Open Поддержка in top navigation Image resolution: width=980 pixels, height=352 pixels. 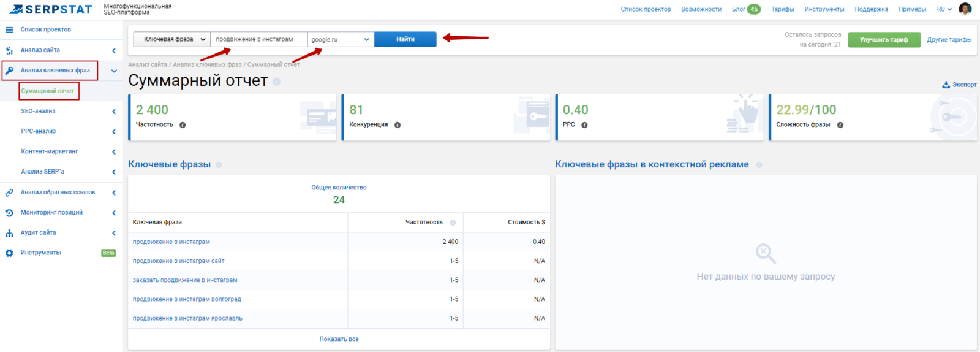tap(872, 9)
